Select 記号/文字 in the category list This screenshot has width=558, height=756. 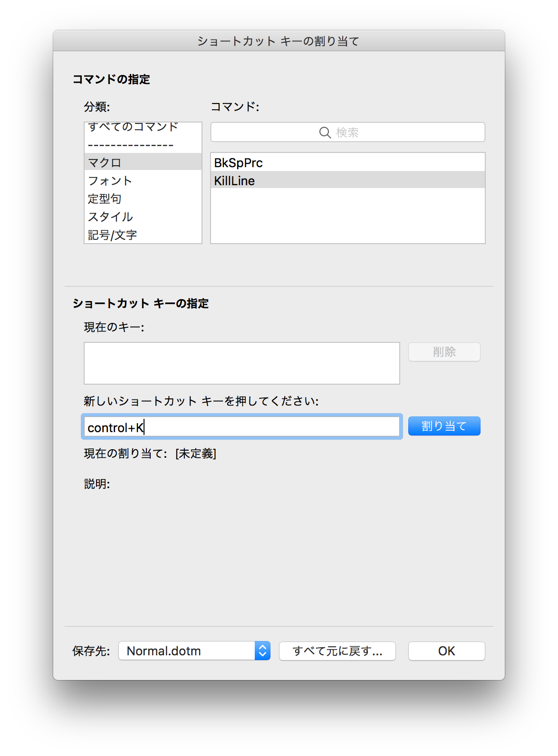[143, 235]
